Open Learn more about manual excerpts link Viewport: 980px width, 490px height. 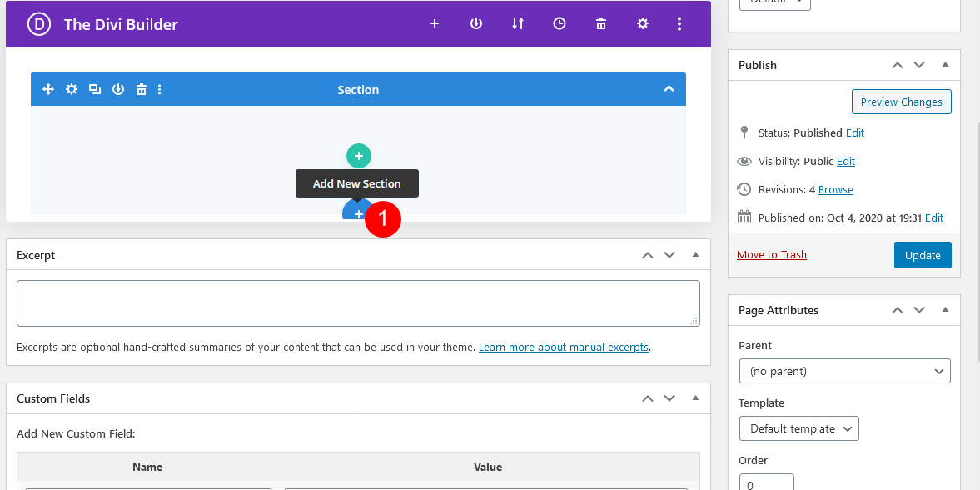[x=564, y=347]
